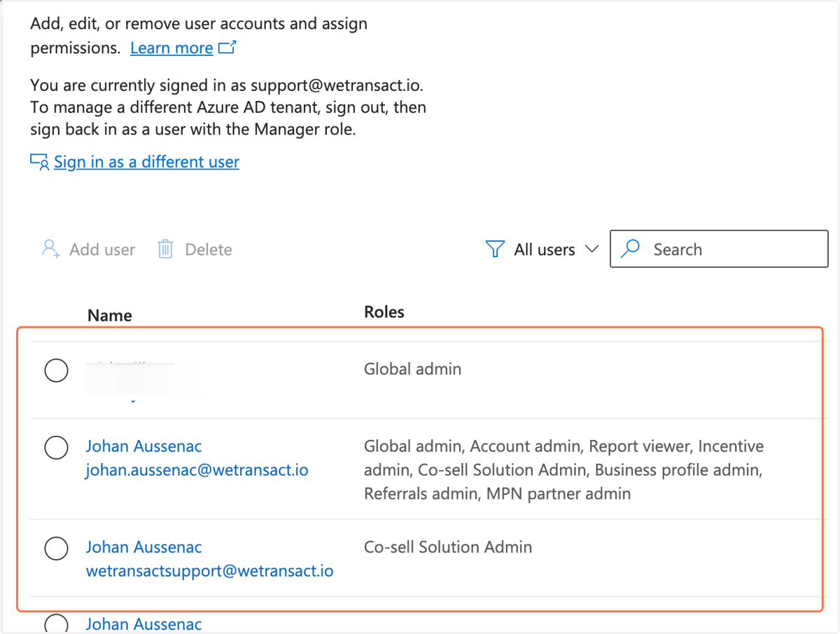
Task: Click the magnifying glass search icon
Action: (630, 249)
